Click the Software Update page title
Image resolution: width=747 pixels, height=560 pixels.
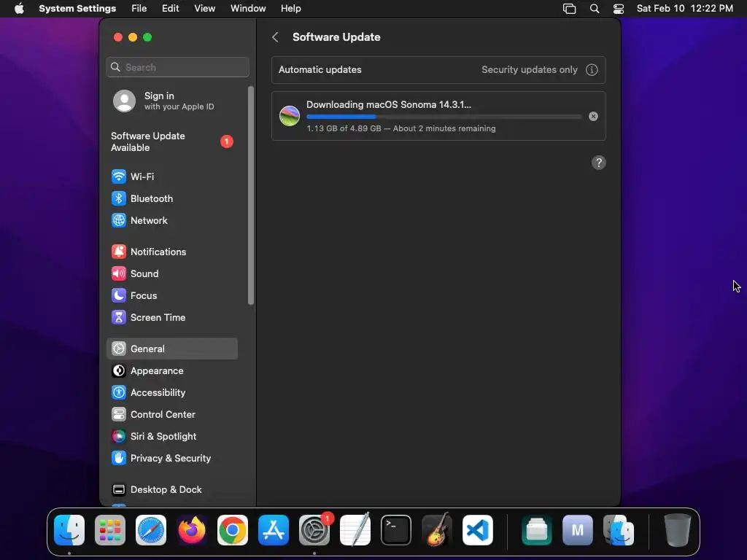336,37
